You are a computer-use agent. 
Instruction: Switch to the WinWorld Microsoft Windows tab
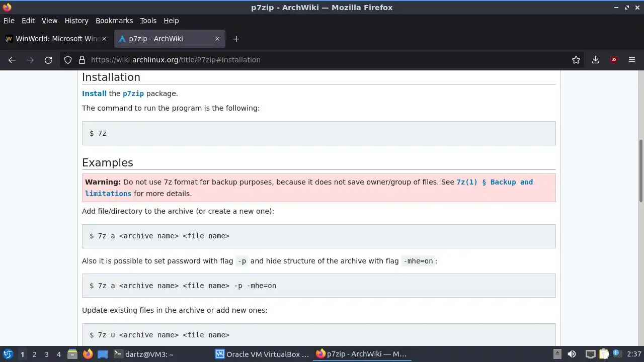point(56,39)
